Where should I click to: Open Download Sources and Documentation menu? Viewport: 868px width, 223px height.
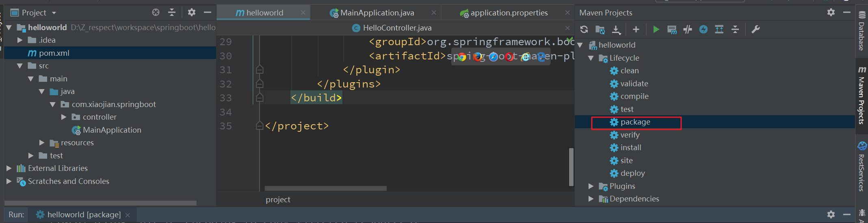[616, 29]
